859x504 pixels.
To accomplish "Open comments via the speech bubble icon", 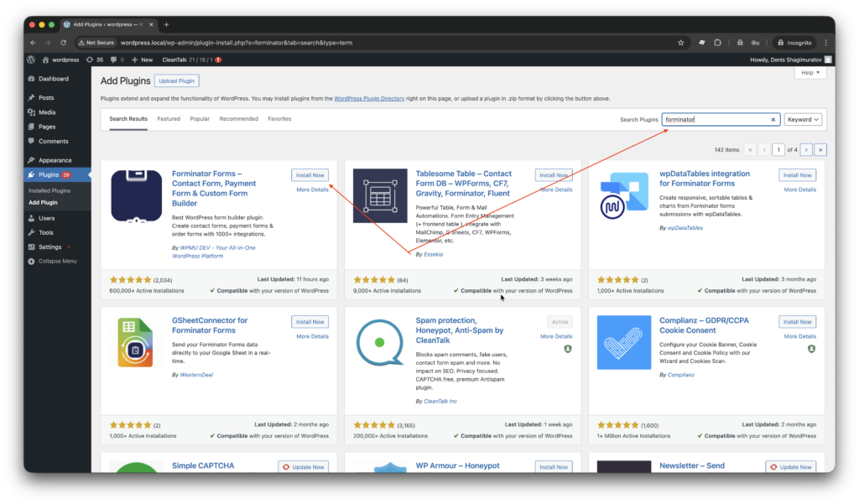I will pyautogui.click(x=115, y=60).
